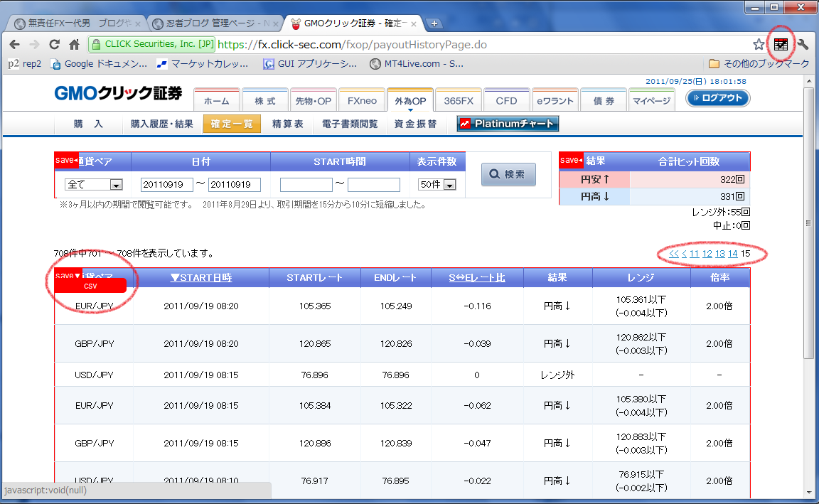Click the page vertical scrollbar thumb
819x504 pixels.
pos(808,222)
